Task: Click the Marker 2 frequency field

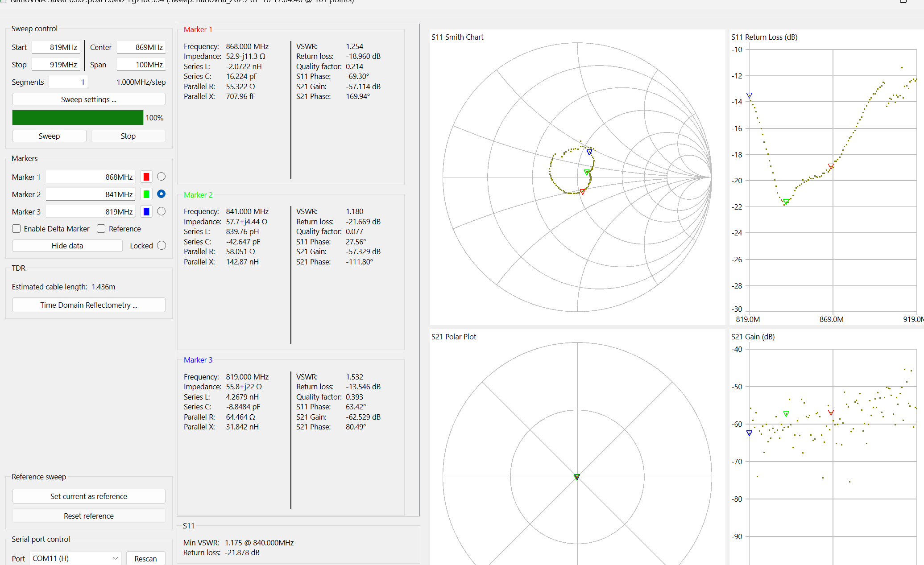Action: pos(91,194)
